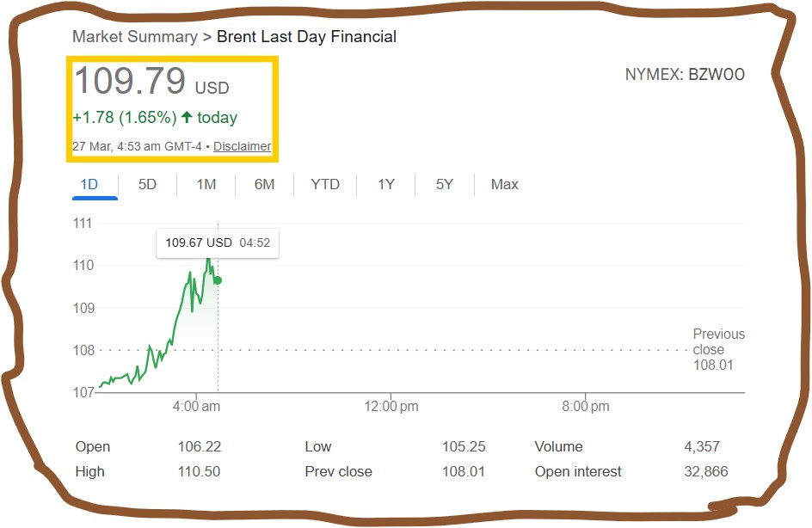
Task: Show the 1M chart range
Action: [x=206, y=184]
